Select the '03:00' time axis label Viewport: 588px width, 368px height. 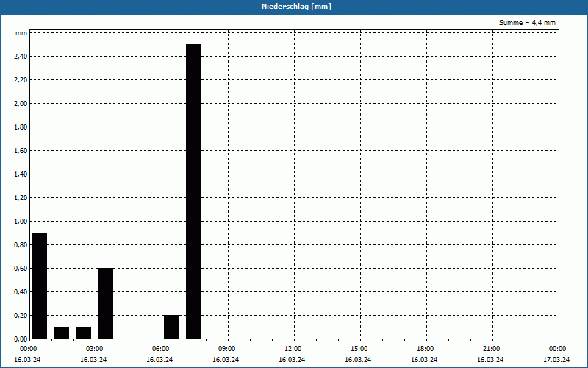point(95,349)
